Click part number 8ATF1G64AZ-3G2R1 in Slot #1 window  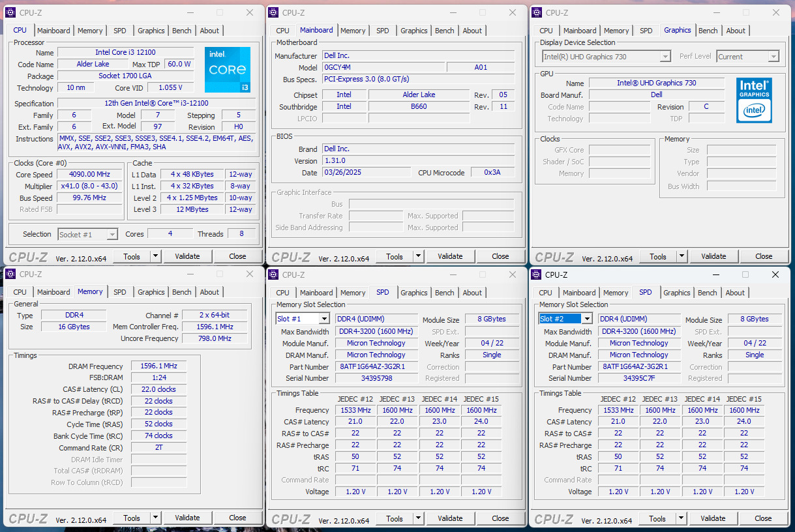(x=376, y=366)
